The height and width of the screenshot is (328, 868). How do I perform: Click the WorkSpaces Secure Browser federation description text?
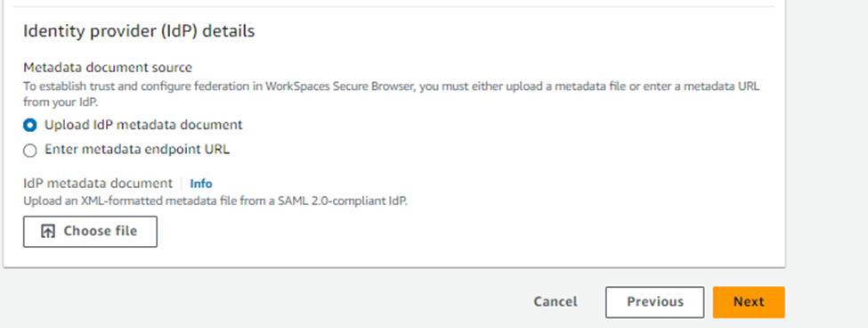[x=392, y=87]
